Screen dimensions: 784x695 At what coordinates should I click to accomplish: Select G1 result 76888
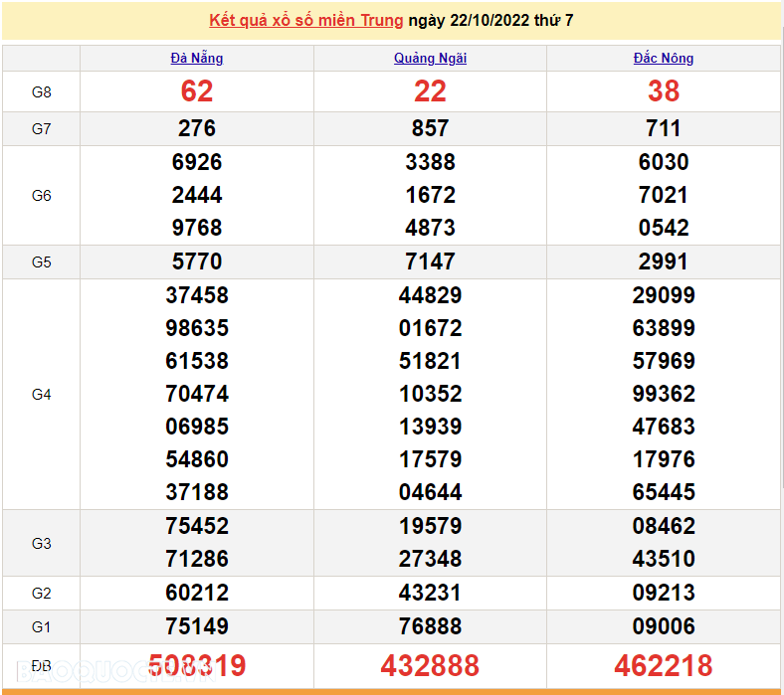click(430, 626)
